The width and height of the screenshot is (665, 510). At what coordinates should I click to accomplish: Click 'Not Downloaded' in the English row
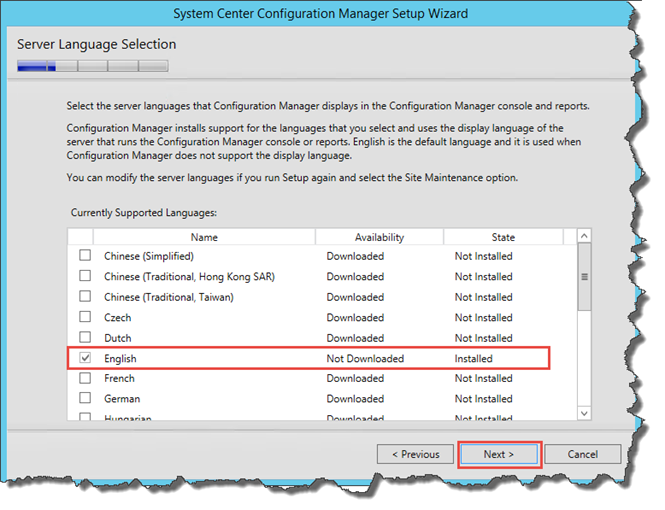point(365,359)
